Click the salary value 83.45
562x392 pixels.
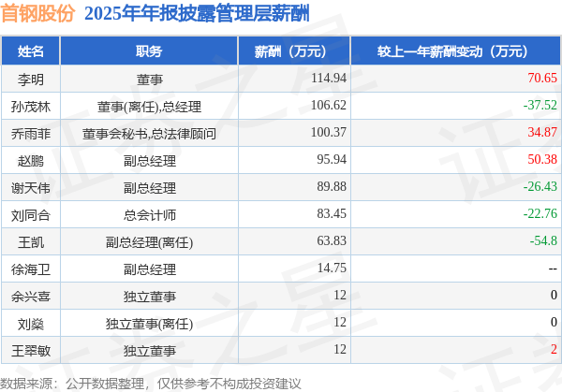[332, 213]
